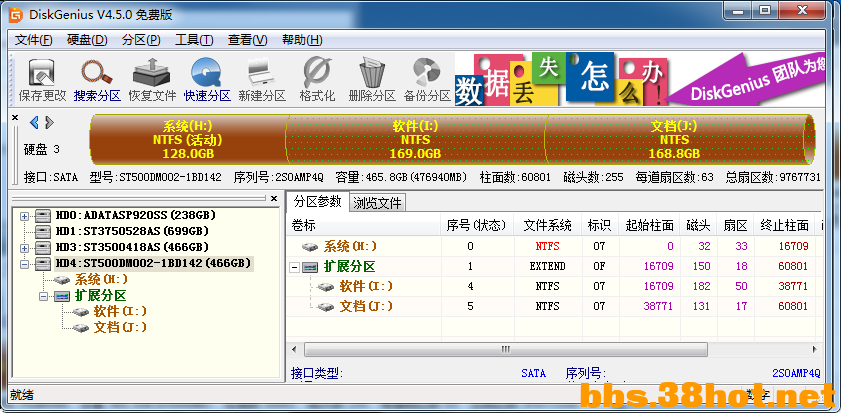841x413 pixels.
Task: Click drive icon in table row 系统(H:)
Action: [310, 247]
